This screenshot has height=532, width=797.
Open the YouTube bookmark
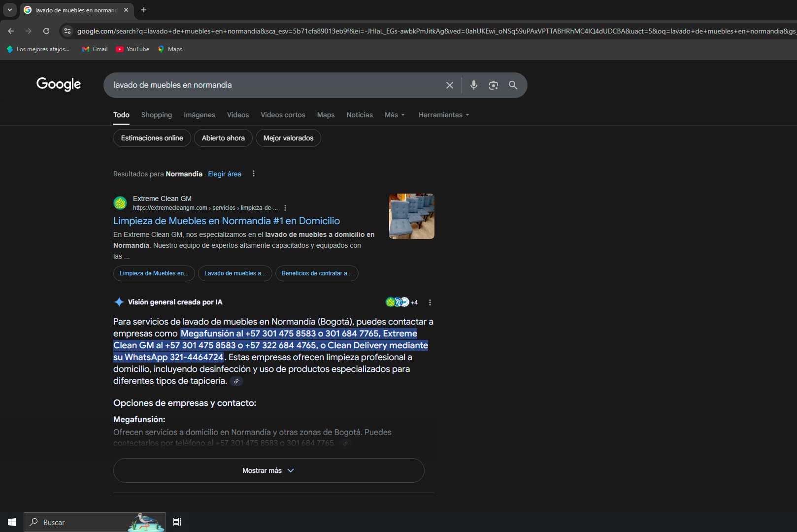point(133,49)
